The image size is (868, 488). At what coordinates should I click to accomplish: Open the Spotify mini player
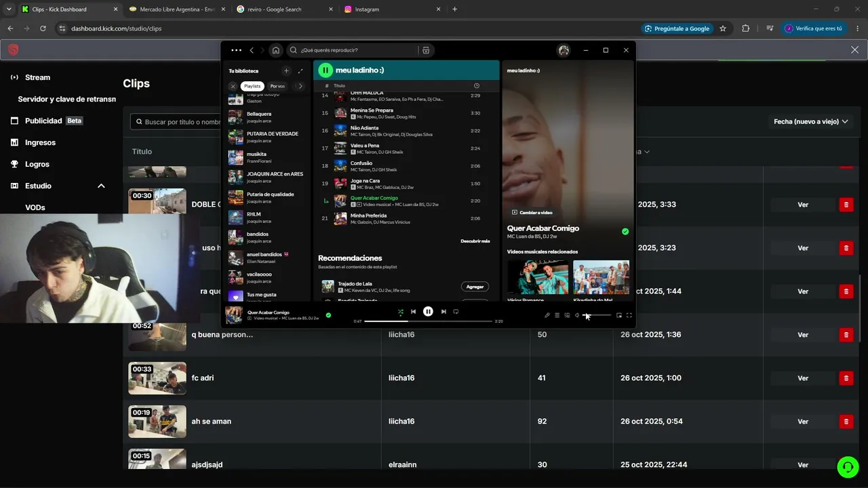(x=619, y=315)
